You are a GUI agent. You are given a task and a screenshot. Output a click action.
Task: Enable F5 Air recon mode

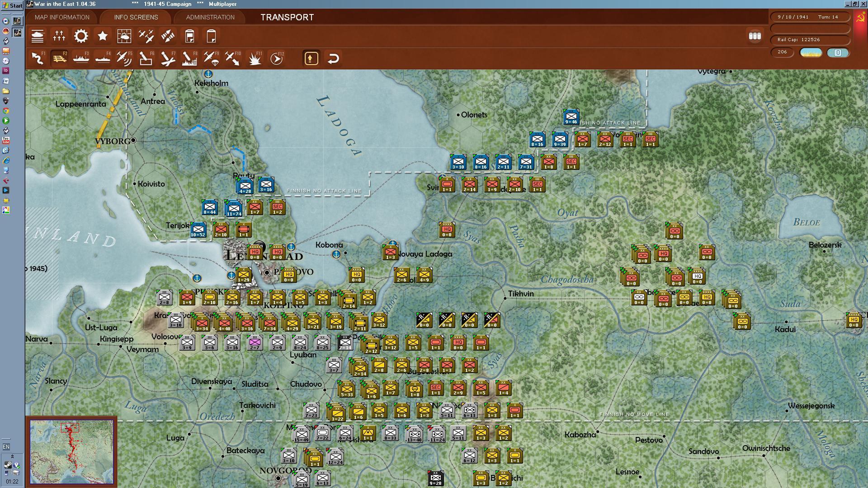point(124,58)
